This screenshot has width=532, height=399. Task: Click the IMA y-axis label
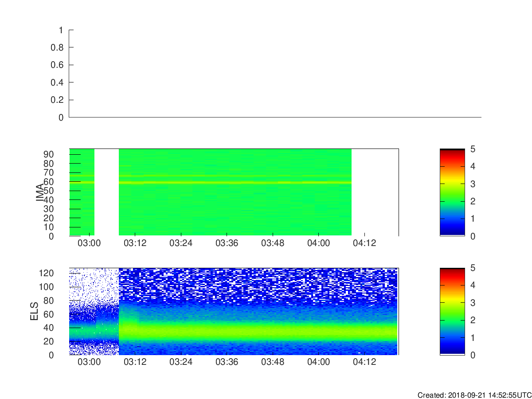[40, 192]
